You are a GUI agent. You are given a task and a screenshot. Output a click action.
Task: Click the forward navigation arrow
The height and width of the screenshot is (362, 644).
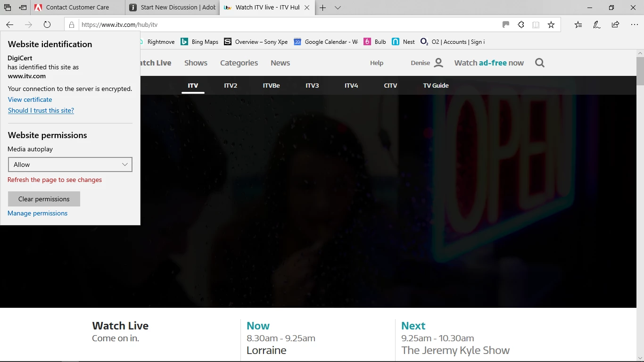click(x=28, y=25)
